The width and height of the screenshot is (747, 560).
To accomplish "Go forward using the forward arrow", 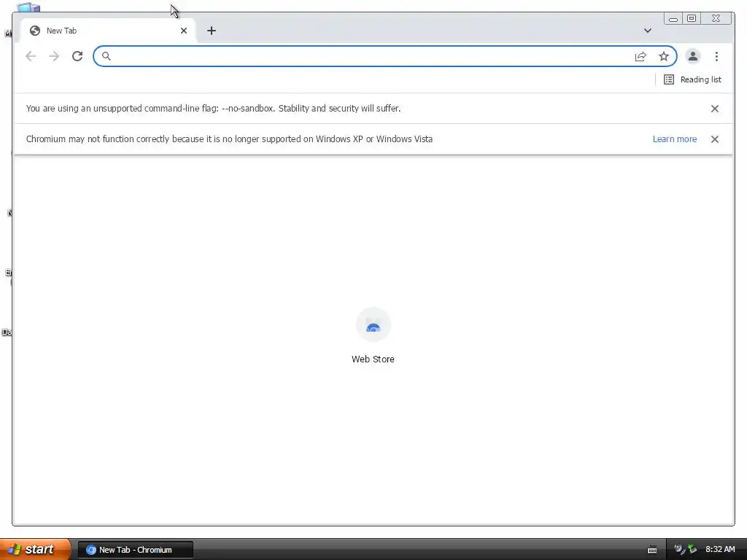I will 54,56.
